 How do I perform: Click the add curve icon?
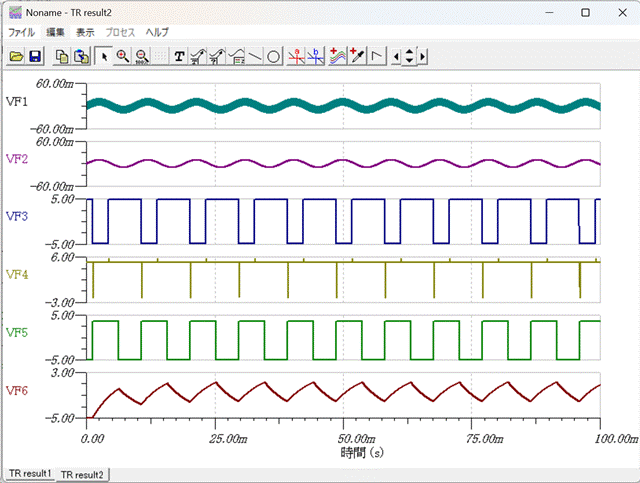[x=339, y=57]
